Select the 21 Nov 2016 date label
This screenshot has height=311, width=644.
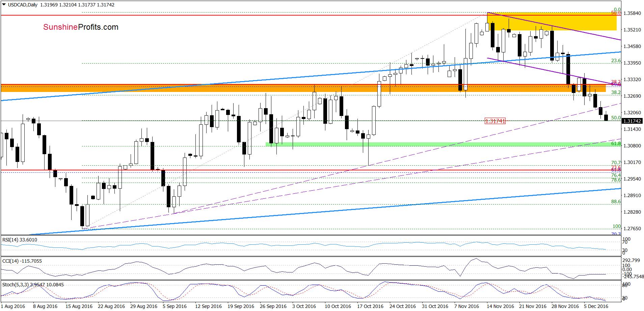tap(533, 306)
